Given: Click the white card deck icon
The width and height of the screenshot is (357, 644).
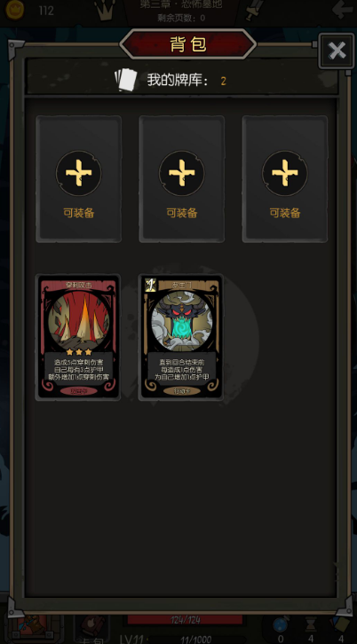Looking at the screenshot, I should 125,80.
